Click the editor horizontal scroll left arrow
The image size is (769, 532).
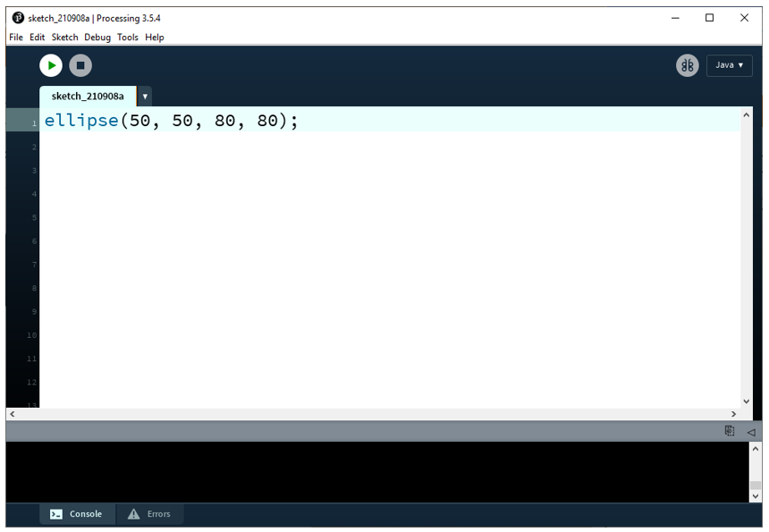(x=13, y=414)
